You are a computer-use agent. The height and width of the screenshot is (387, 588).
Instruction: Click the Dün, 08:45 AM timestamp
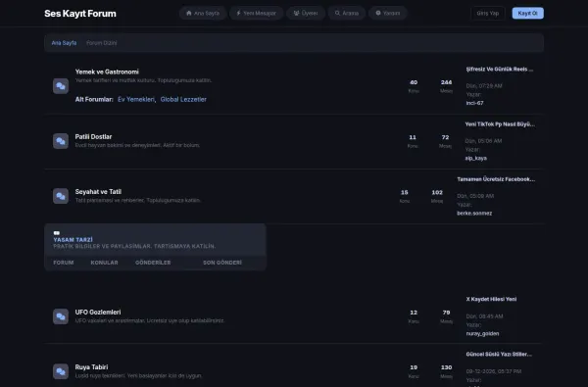point(484,316)
